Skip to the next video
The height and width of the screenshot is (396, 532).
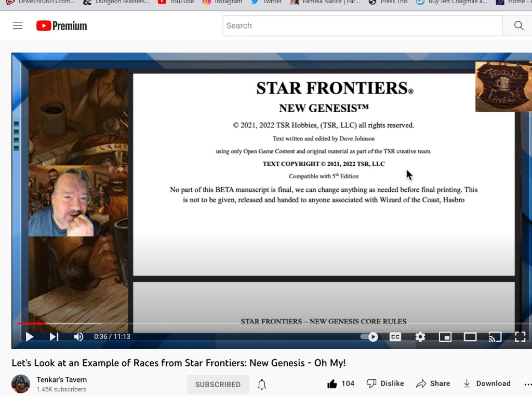(x=54, y=337)
